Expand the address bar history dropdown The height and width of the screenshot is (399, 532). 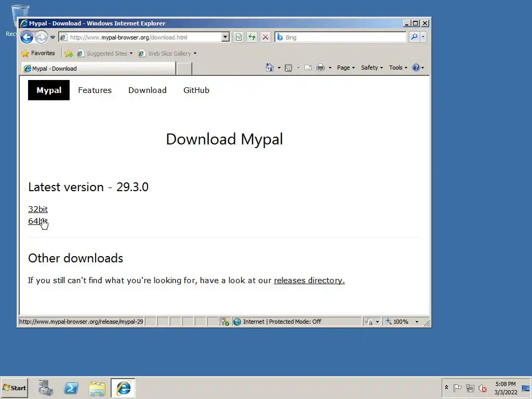coord(225,37)
